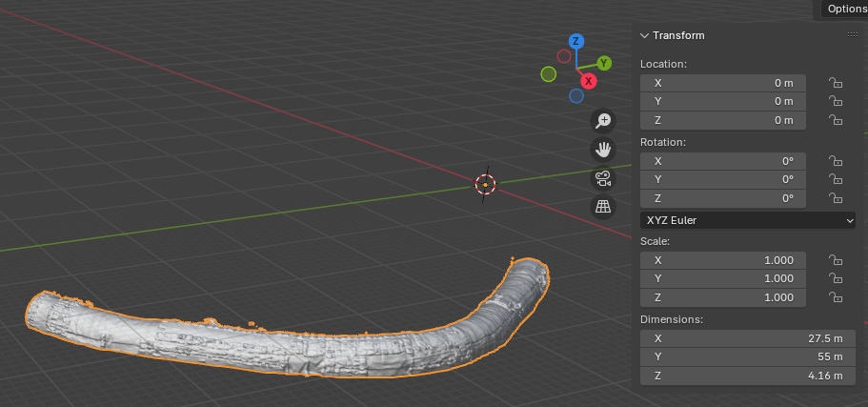Screen dimensions: 868x407
Task: Click the Transform panel drag grip dots
Action: (x=853, y=35)
